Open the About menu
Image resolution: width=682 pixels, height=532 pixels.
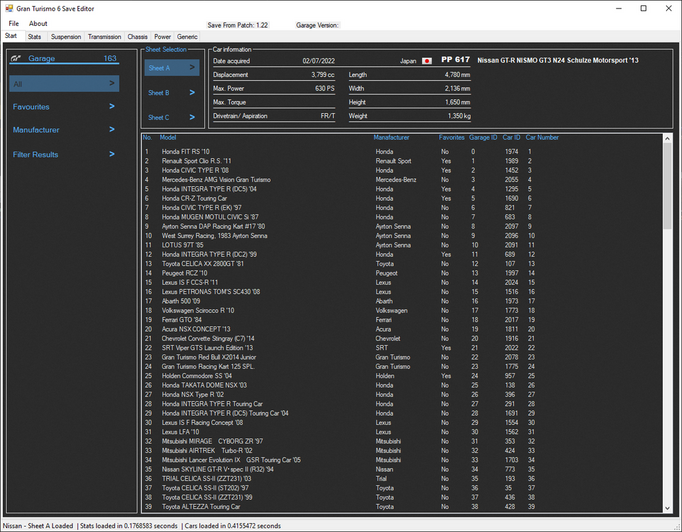38,23
